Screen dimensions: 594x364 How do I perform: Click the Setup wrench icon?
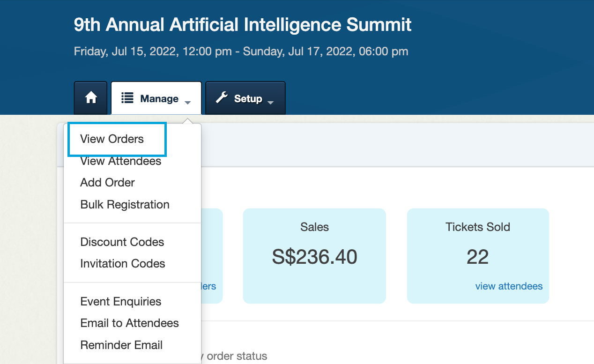222,97
